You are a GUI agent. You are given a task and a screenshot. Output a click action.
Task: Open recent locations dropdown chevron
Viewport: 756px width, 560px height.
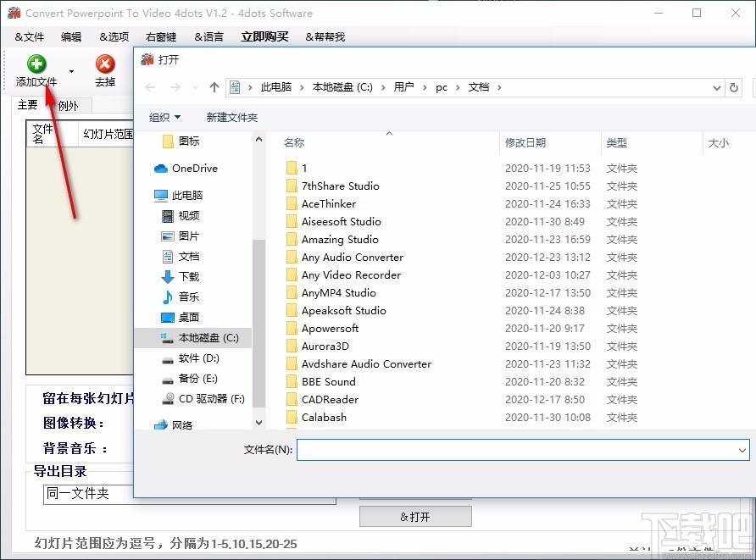(x=195, y=88)
